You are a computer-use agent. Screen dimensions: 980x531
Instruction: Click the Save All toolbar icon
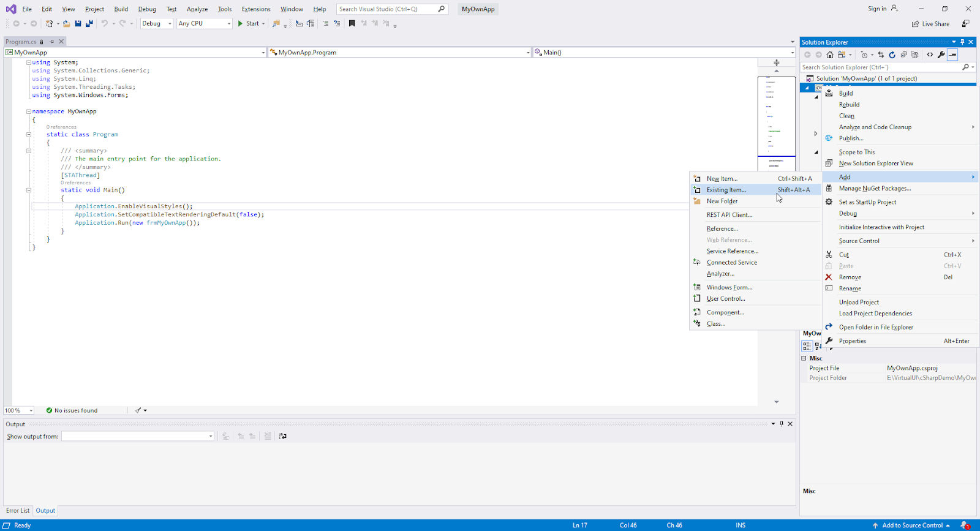click(89, 23)
